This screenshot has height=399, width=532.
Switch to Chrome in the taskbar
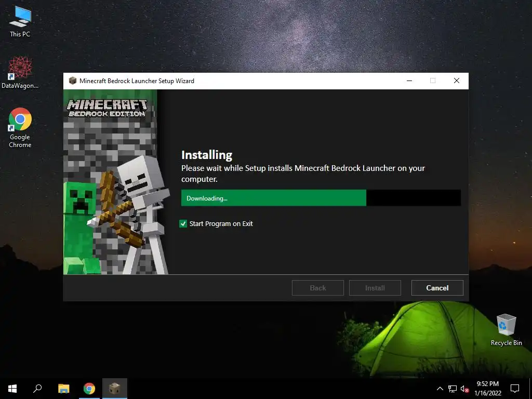point(89,389)
